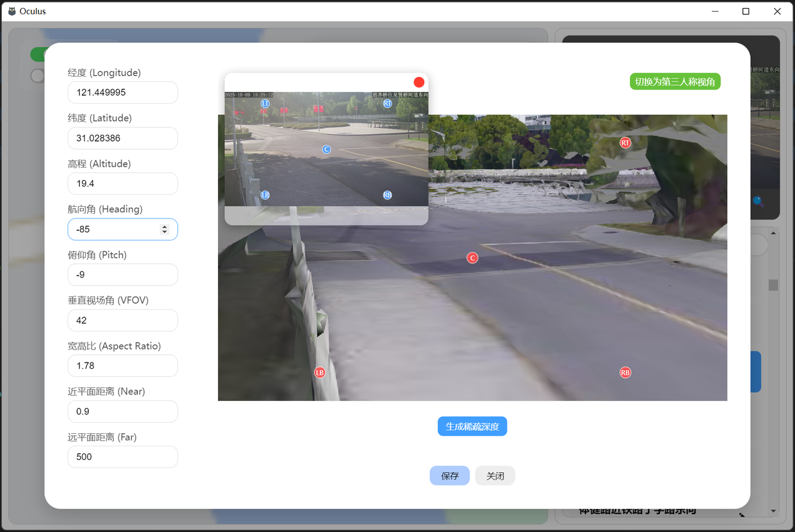795x532 pixels.
Task: Click the red RB corner marker
Action: coord(625,372)
